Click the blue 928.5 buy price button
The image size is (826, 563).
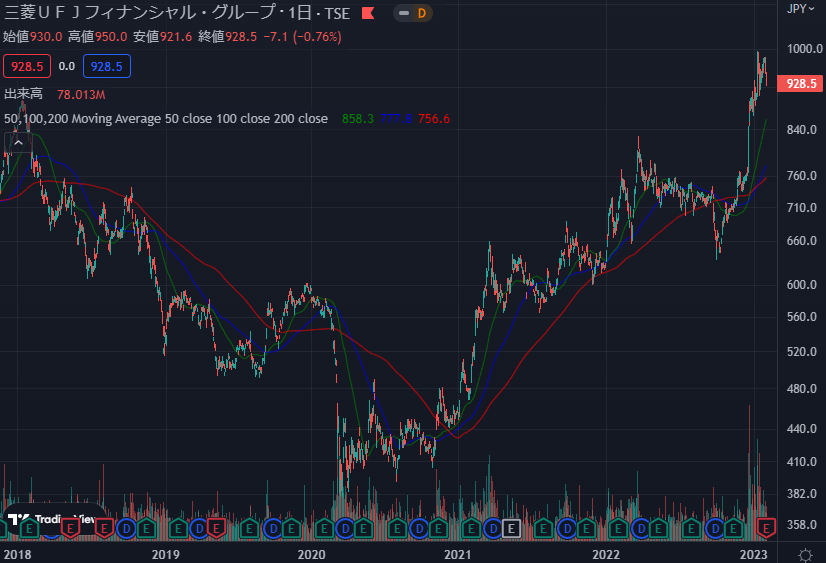click(106, 66)
